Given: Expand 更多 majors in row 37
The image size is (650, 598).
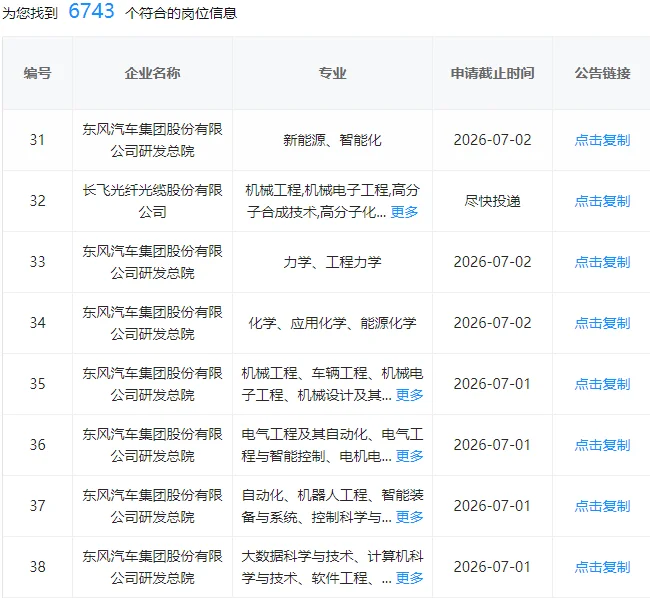Looking at the screenshot, I should (410, 516).
